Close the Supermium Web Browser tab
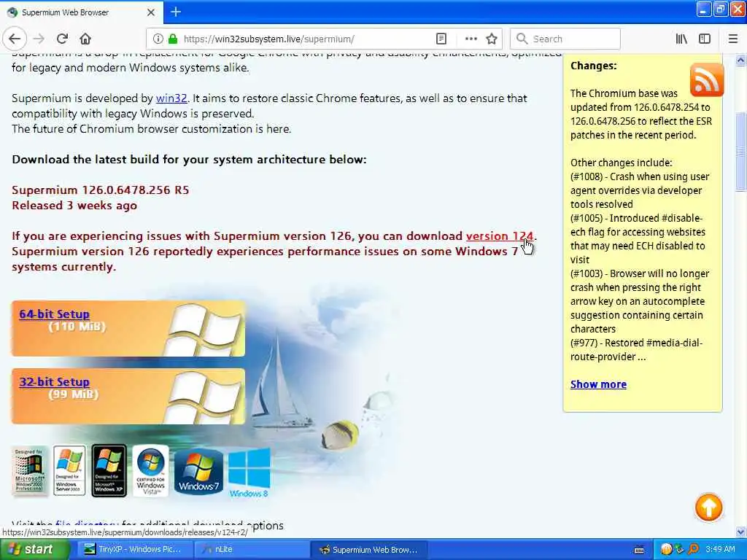Screen dimensions: 747x560 [150, 12]
